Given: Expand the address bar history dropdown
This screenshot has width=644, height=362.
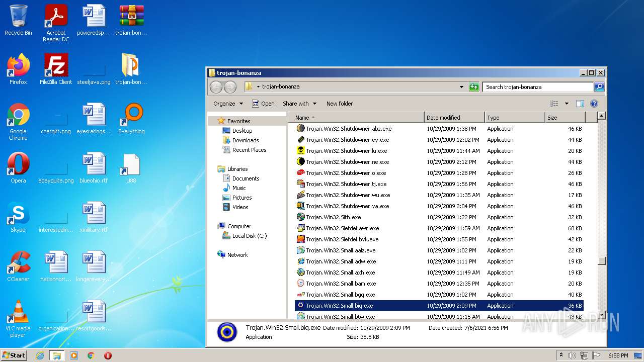Looking at the screenshot, I should (461, 87).
